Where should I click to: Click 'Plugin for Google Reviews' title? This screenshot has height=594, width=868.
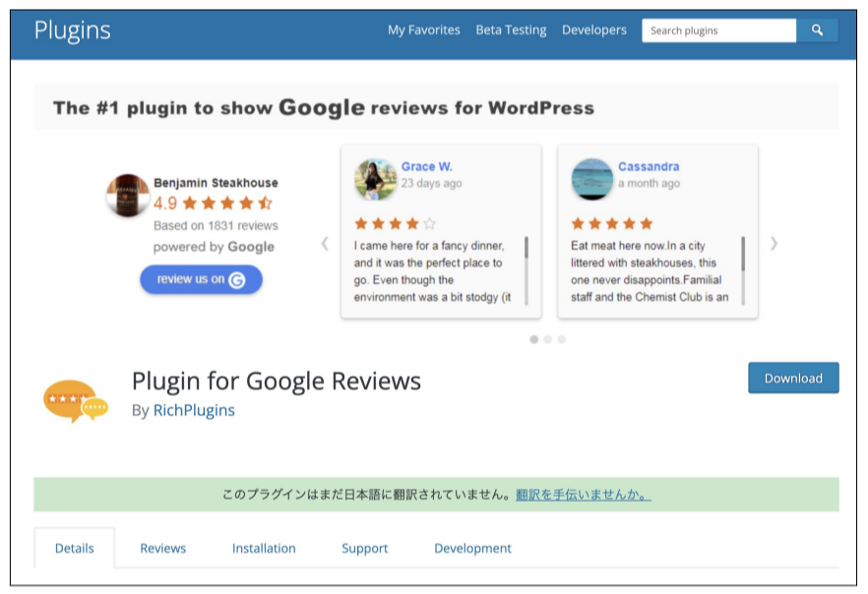coord(277,381)
